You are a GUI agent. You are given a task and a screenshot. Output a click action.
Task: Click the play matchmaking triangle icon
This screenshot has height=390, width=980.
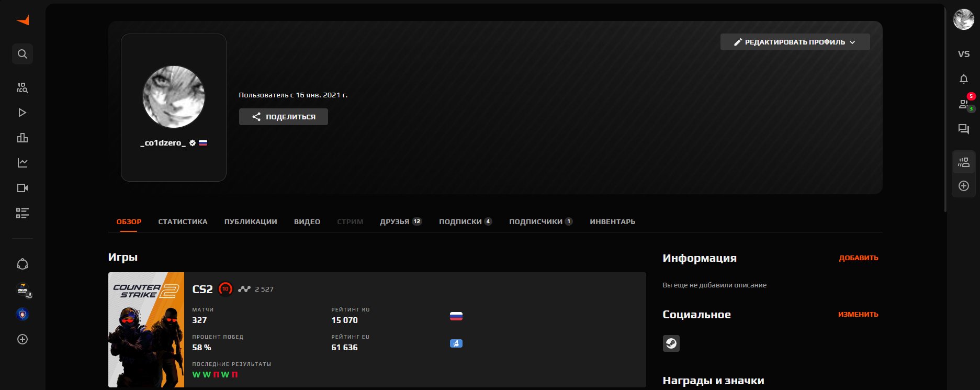click(x=22, y=113)
